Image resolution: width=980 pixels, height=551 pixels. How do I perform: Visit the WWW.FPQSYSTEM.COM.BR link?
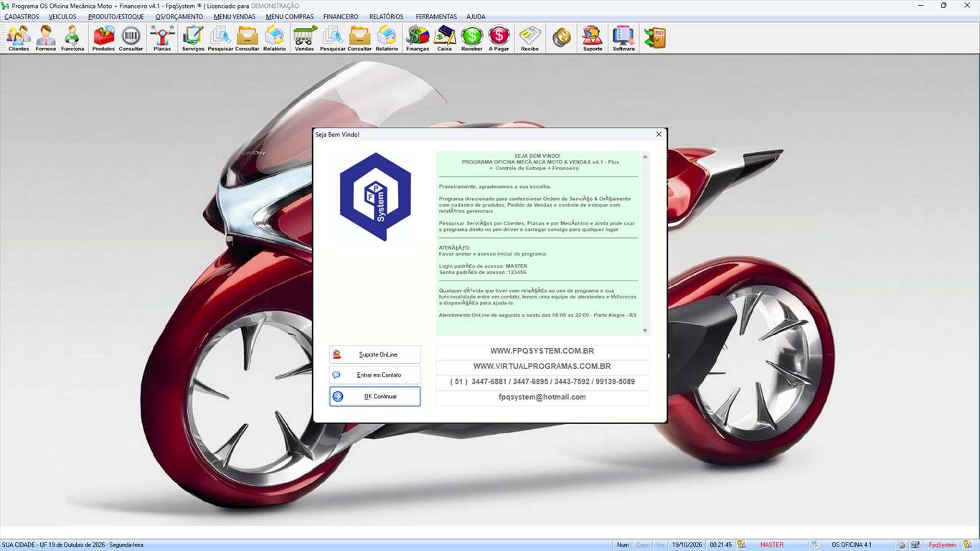pyautogui.click(x=542, y=352)
